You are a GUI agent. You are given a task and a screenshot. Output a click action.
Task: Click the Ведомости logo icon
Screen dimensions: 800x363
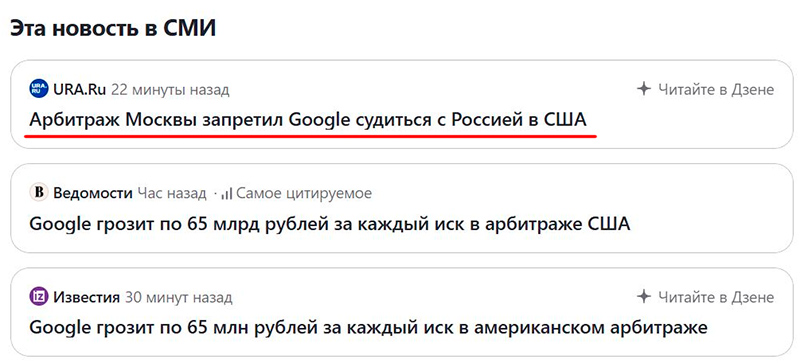tap(39, 193)
